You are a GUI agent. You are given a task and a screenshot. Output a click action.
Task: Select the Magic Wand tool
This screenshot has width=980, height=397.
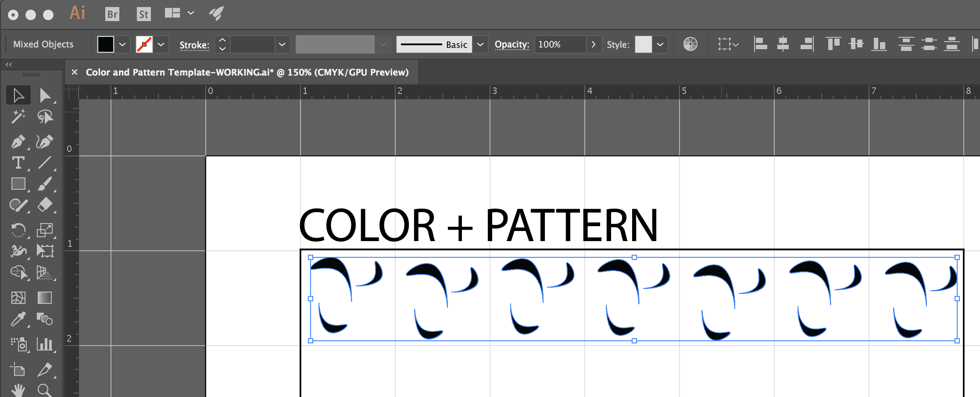[18, 117]
